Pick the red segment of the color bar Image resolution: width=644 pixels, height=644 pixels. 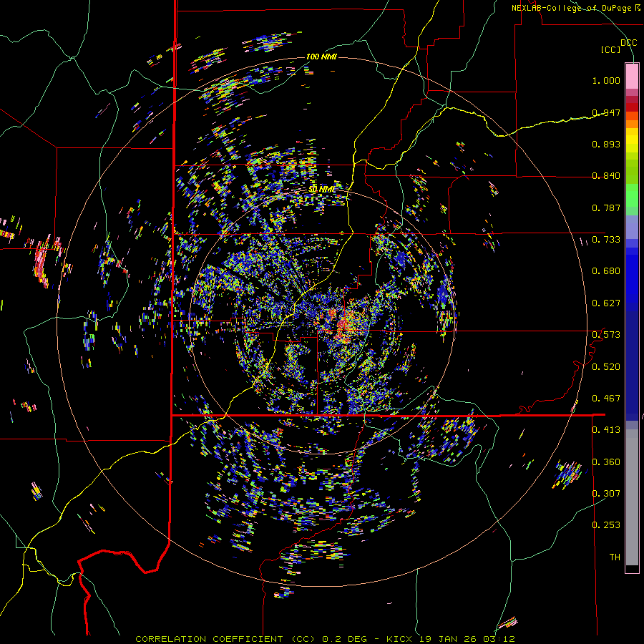click(x=632, y=107)
